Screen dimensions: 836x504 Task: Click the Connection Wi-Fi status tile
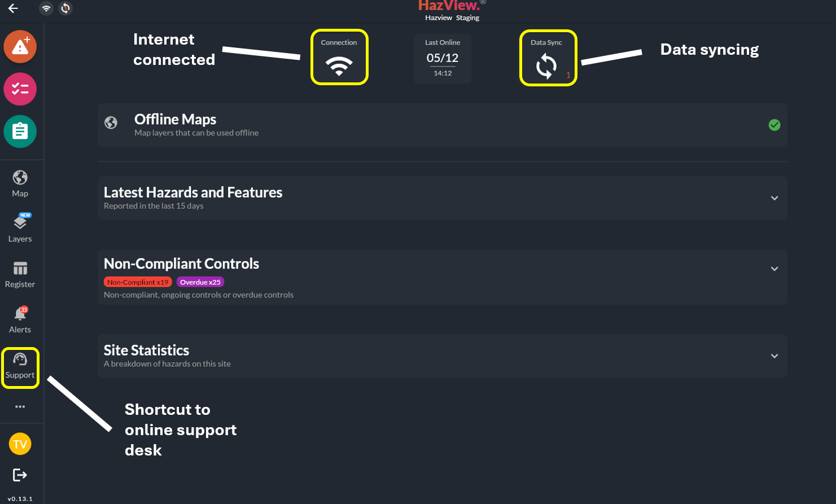coord(339,58)
